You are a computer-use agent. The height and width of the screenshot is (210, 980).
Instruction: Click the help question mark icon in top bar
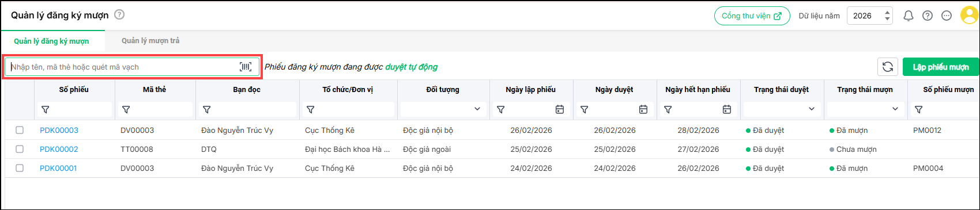point(927,16)
